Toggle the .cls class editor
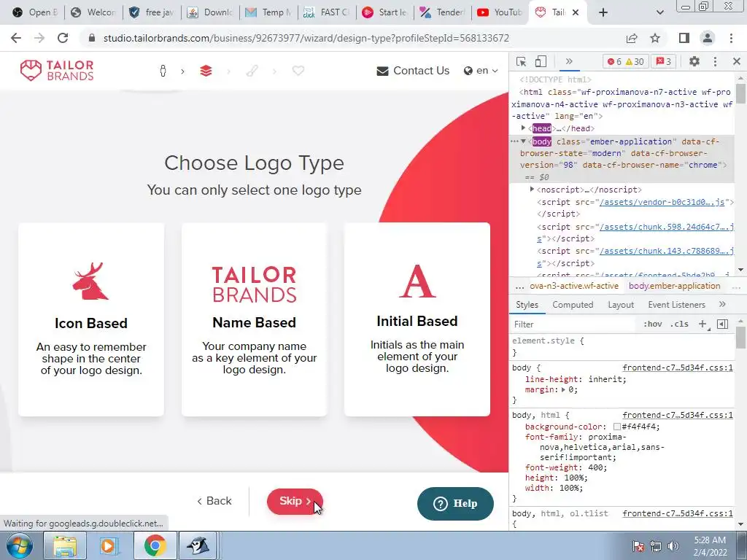The height and width of the screenshot is (560, 747). 679,324
